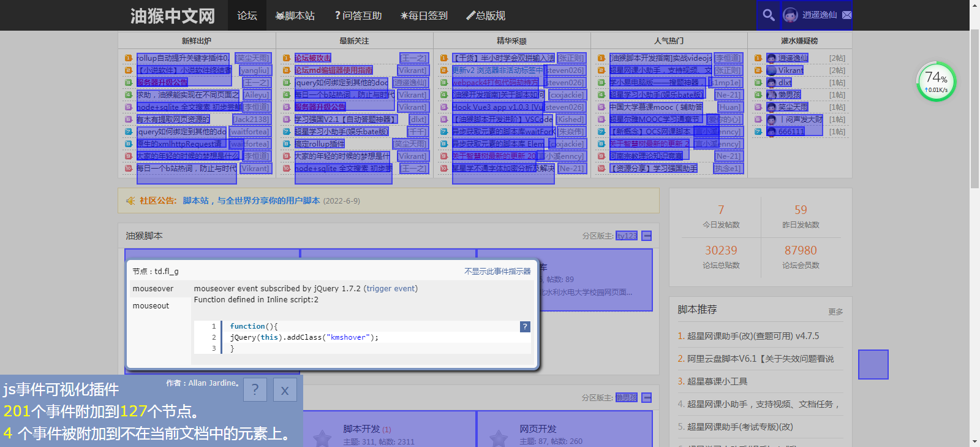The width and height of the screenshot is (980, 447).
Task: Click 笑尘天雨's avatar in 灌水嫌疑榜
Action: click(x=772, y=107)
